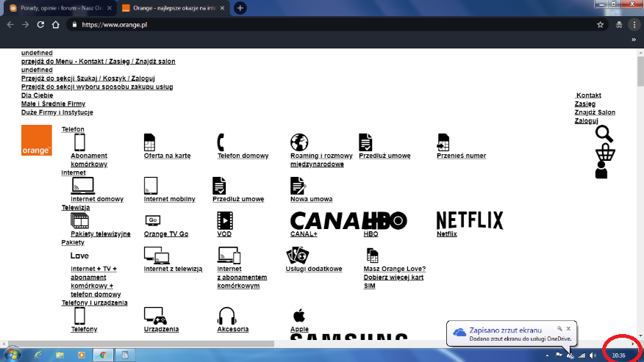Click the Akcesoria headphones icon

pos(226,316)
